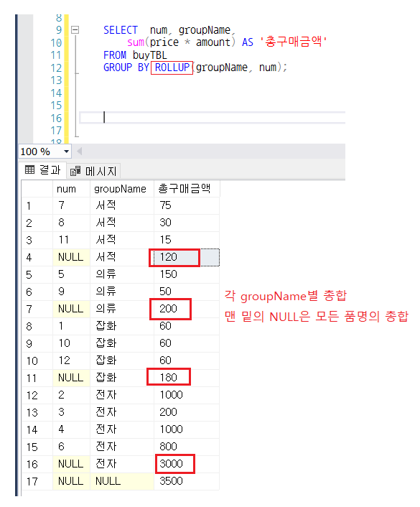Click the horizontal scroll left arrow
This screenshot has width=420, height=507.
click(79, 151)
